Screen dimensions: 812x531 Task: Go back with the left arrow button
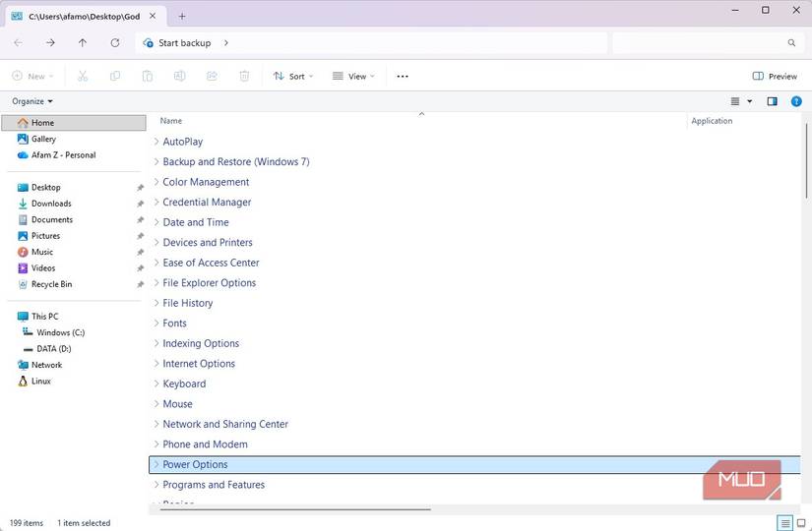point(18,43)
